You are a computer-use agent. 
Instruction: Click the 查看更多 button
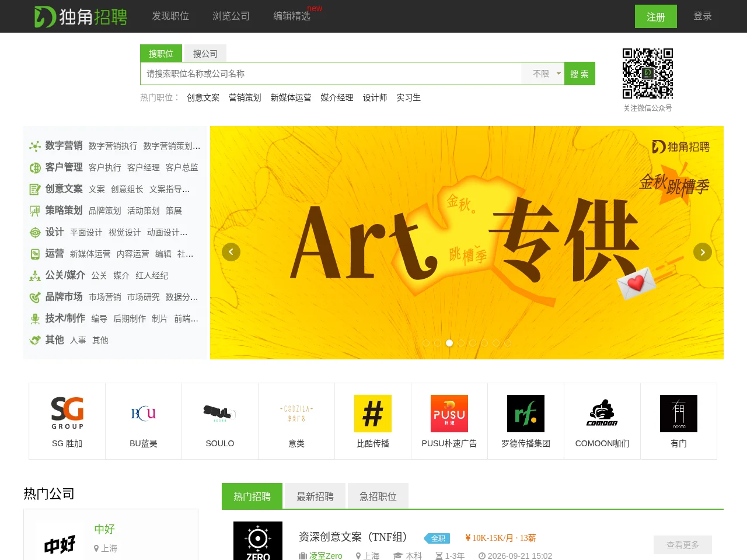tap(683, 545)
